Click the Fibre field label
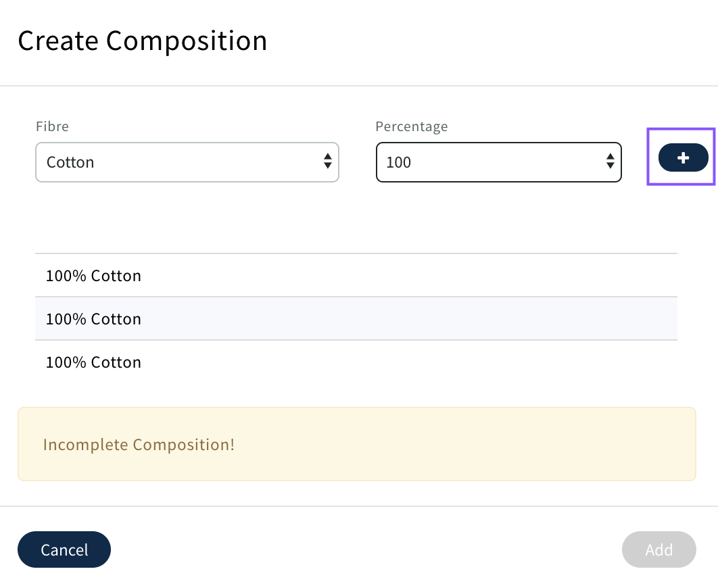Image resolution: width=718 pixels, height=588 pixels. 52,126
